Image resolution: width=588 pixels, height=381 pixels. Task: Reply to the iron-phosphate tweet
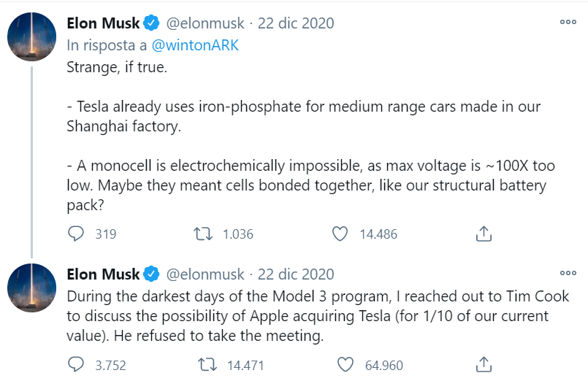77,234
